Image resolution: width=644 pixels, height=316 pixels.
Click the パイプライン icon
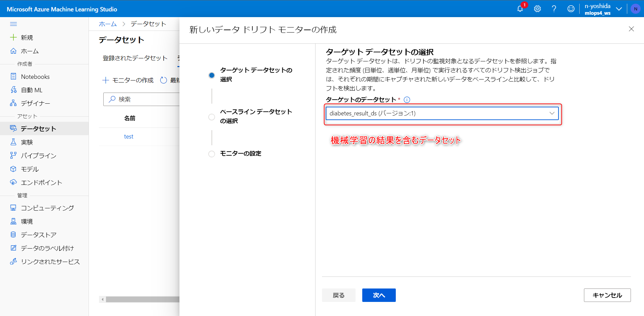[x=13, y=155]
